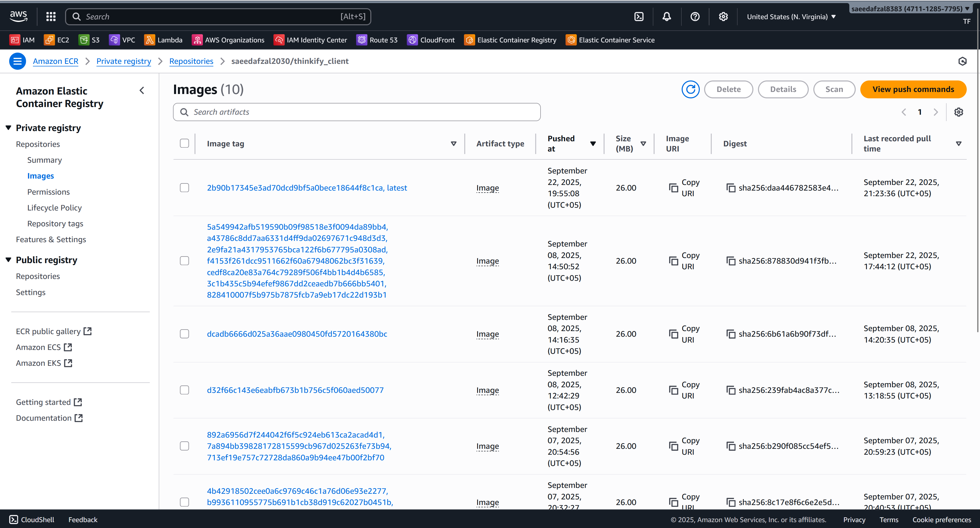Screen dimensions: 980x528
Task: Check the dcadb6666 image row
Action: pyautogui.click(x=184, y=333)
